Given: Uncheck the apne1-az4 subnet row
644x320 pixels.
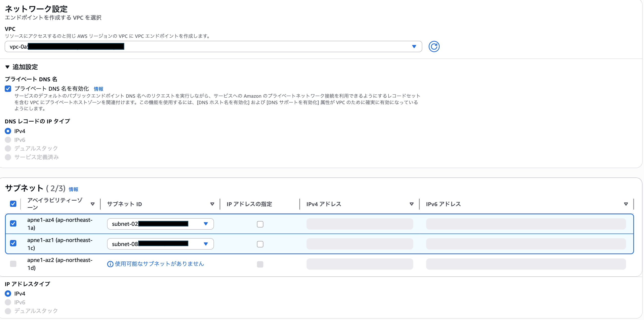Looking at the screenshot, I should 13,224.
